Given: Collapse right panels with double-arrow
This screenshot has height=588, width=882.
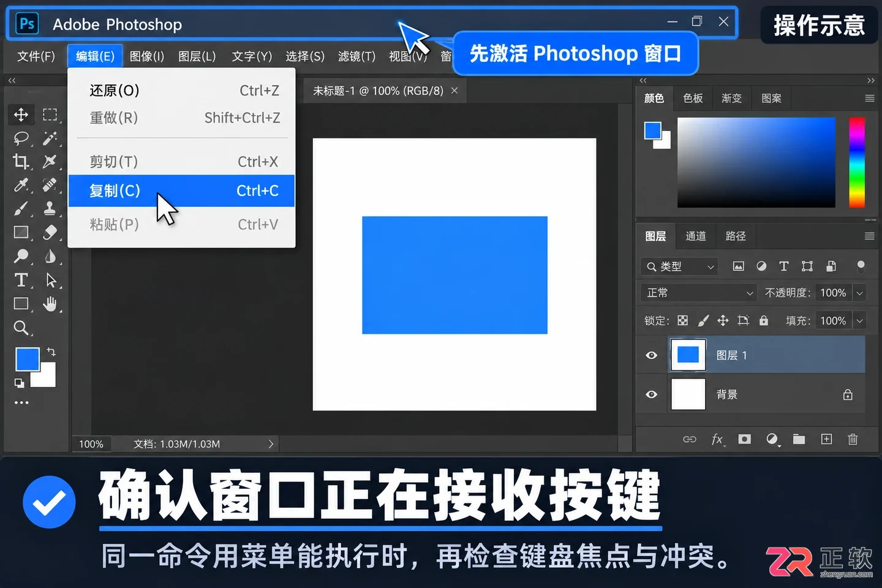Looking at the screenshot, I should pos(871,80).
